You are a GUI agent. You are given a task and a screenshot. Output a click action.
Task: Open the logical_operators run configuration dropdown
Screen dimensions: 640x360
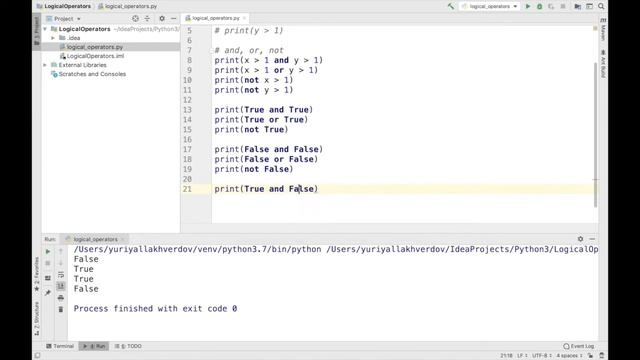tap(490, 6)
